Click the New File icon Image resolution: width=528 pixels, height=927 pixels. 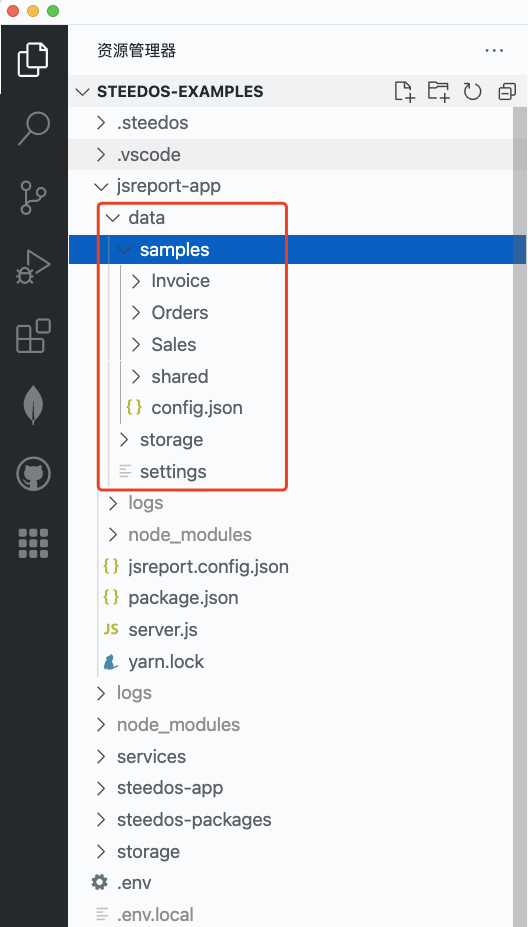tap(404, 92)
